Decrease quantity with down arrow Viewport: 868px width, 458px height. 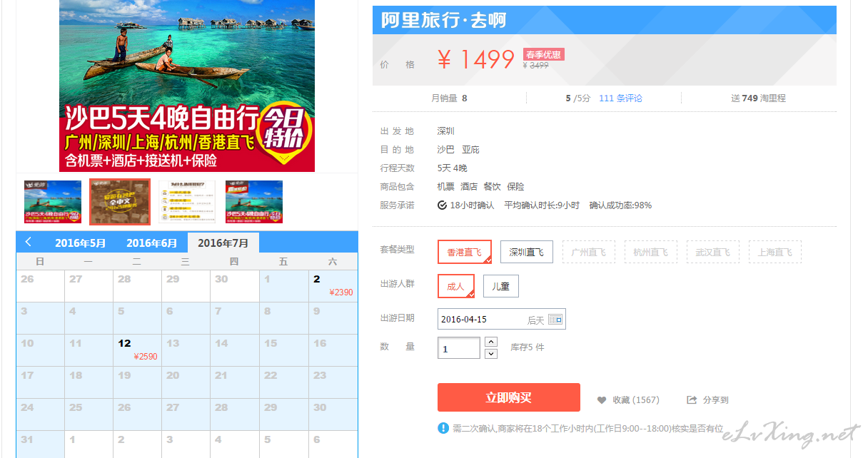tap(491, 354)
